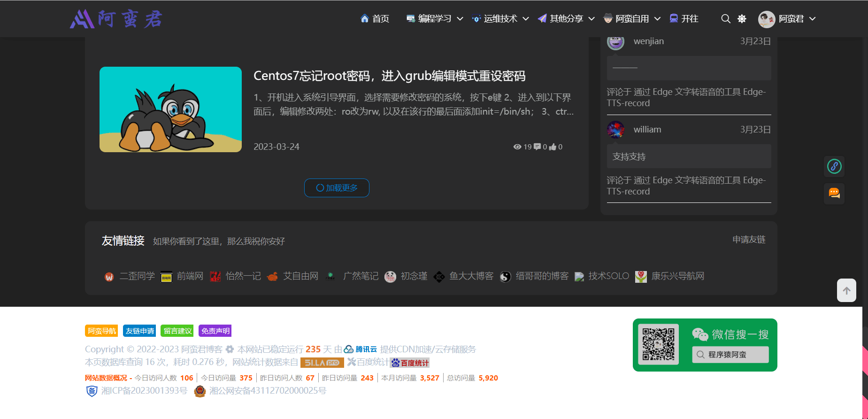
Task: Click the 康乐兴导航网 favicon icon
Action: pyautogui.click(x=641, y=277)
